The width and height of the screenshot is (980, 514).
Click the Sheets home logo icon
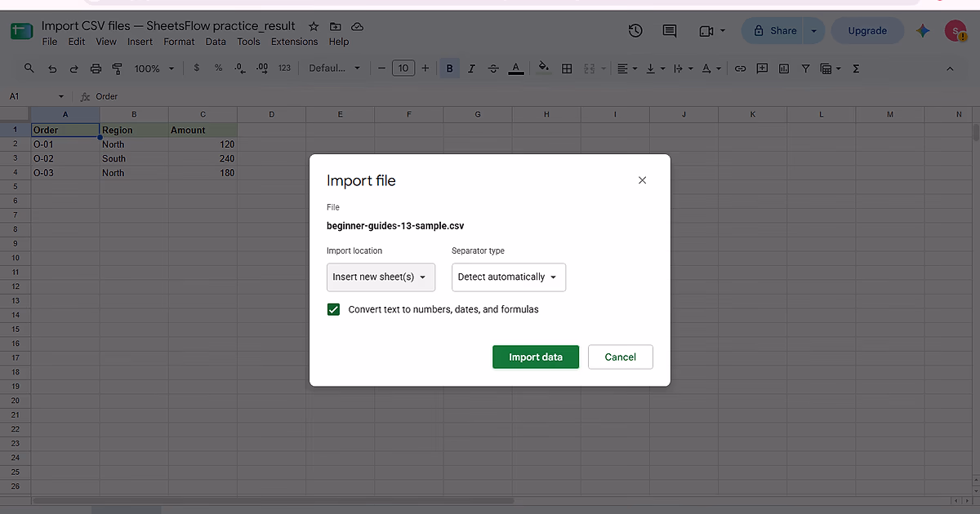pos(20,32)
